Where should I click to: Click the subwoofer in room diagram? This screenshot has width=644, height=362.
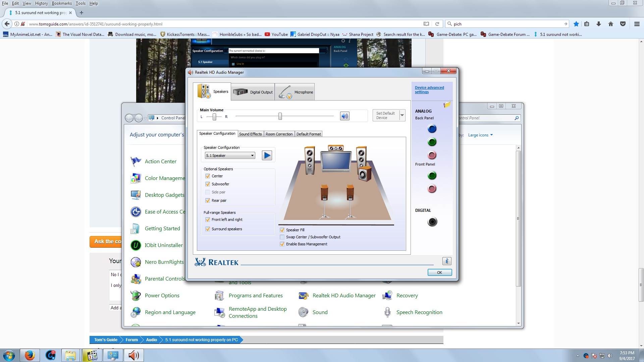click(365, 174)
